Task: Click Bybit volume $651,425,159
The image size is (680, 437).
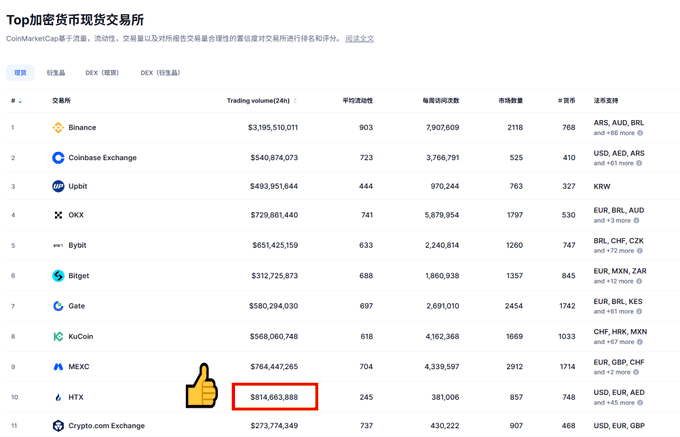Action: pos(275,245)
